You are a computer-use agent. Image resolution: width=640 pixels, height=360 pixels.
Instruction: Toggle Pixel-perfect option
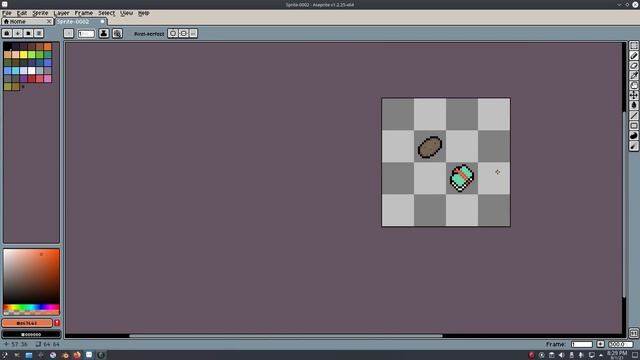[x=149, y=34]
